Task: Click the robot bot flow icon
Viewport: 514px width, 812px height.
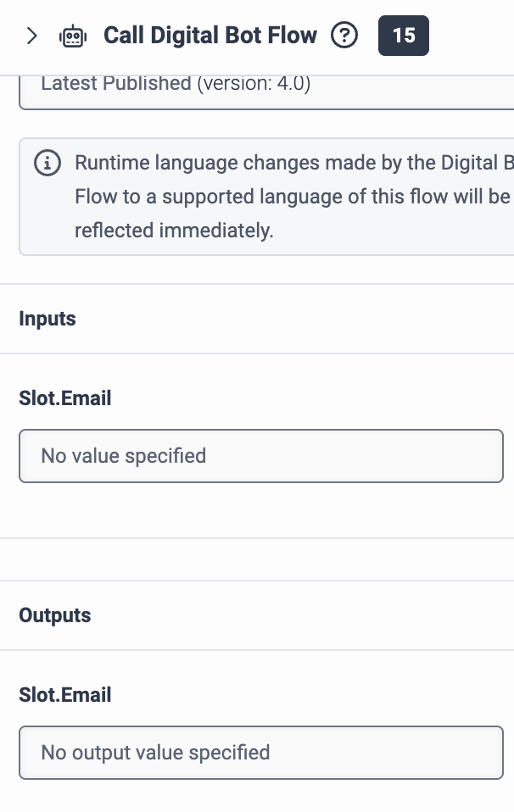Action: click(73, 36)
